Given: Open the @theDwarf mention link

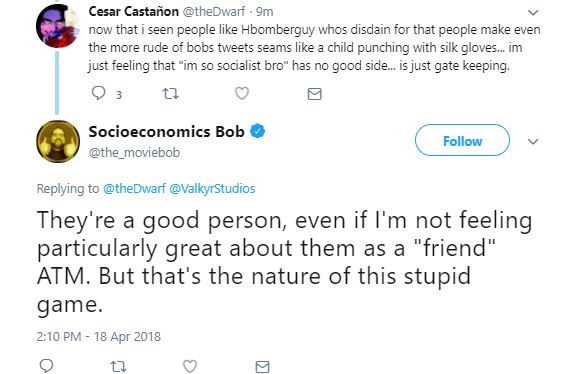Looking at the screenshot, I should click(x=134, y=188).
